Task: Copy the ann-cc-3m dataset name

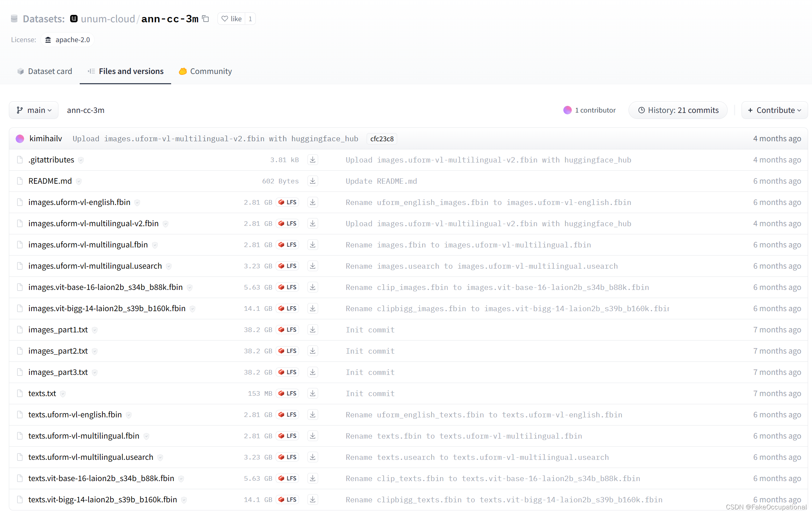Action: pos(205,18)
